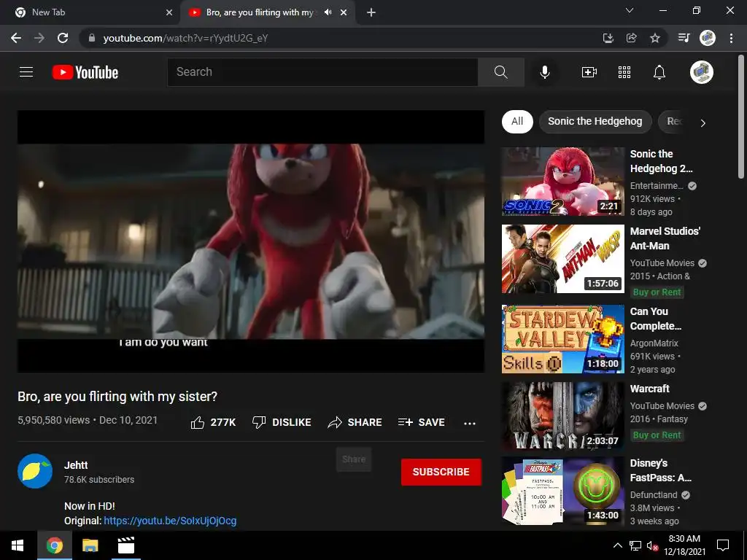Open the media control playlist icon in Chrome
Image resolution: width=747 pixels, height=560 pixels.
(684, 38)
